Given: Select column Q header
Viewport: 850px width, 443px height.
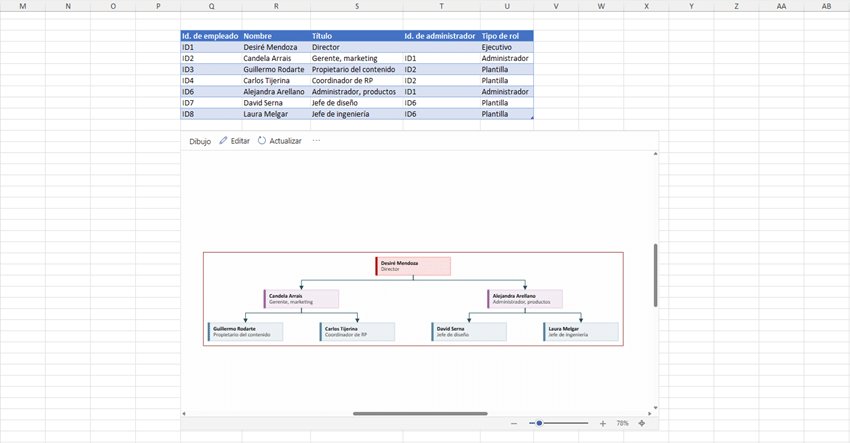Looking at the screenshot, I should pos(211,6).
